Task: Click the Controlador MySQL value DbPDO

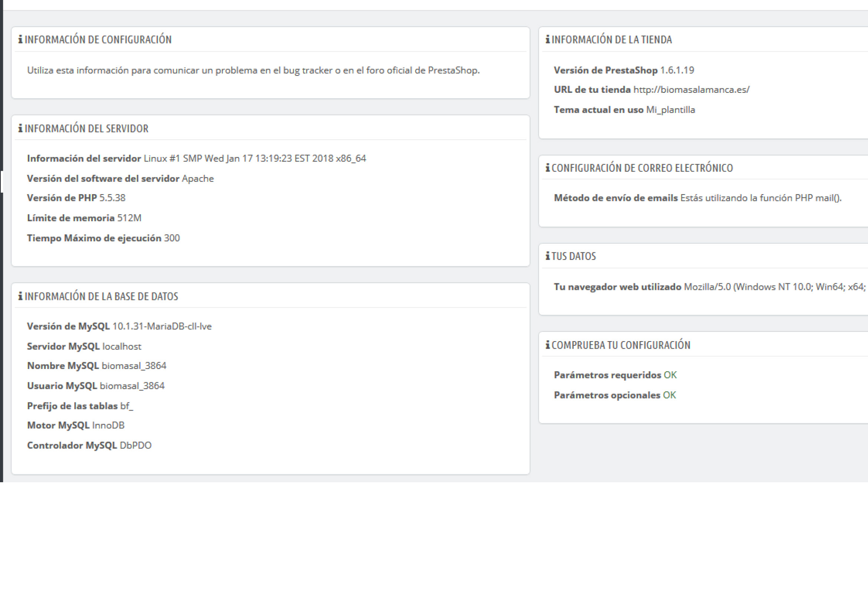Action: pos(135,445)
